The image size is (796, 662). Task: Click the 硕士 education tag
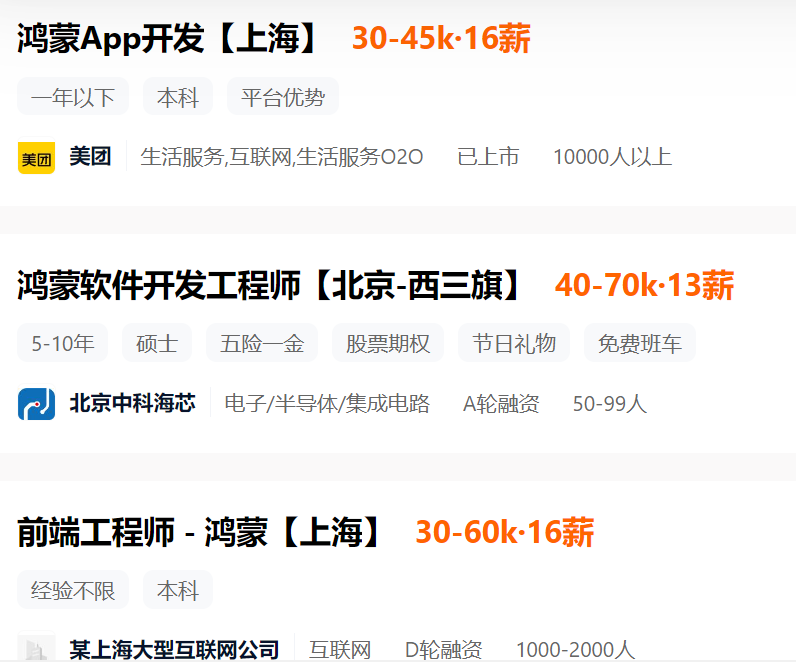[157, 343]
